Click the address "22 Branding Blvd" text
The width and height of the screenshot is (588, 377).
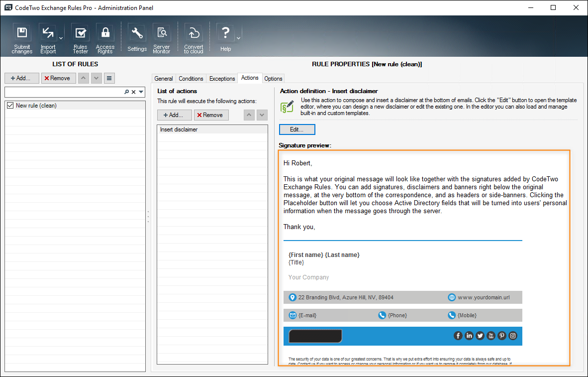pos(346,297)
